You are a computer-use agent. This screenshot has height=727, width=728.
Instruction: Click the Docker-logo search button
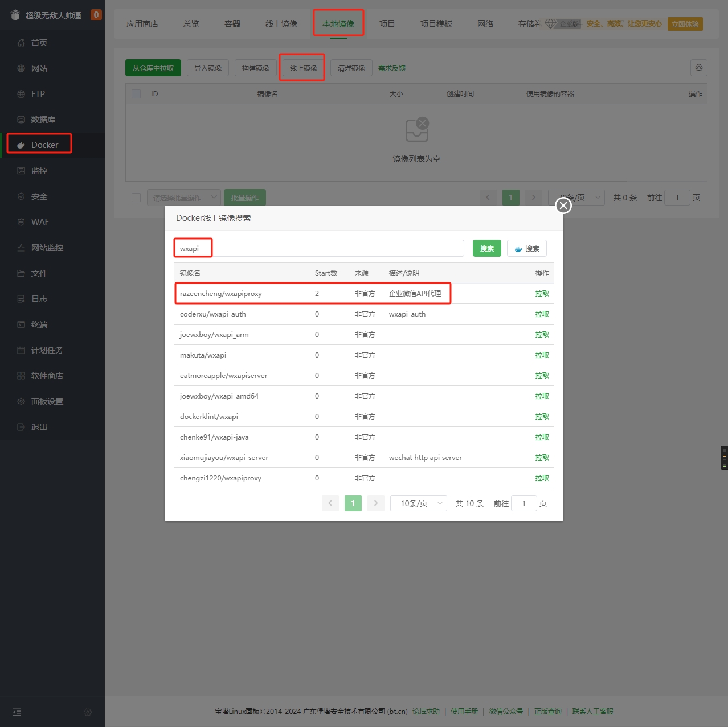pos(527,249)
